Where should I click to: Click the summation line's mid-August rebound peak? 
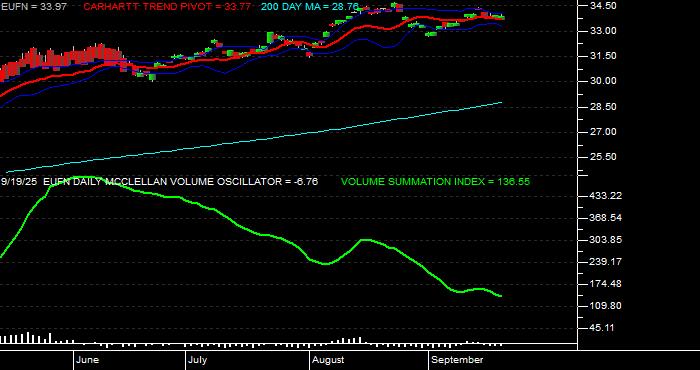click(x=365, y=240)
